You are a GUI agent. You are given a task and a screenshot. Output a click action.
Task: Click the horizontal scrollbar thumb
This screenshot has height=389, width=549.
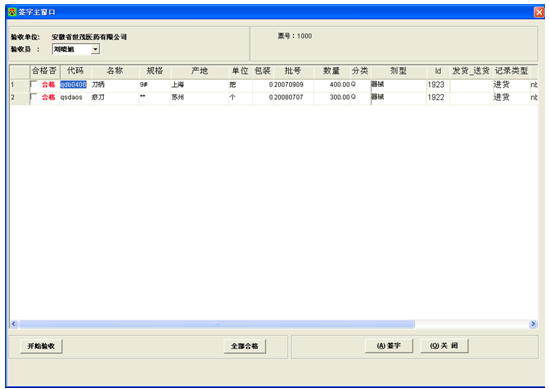pyautogui.click(x=217, y=324)
